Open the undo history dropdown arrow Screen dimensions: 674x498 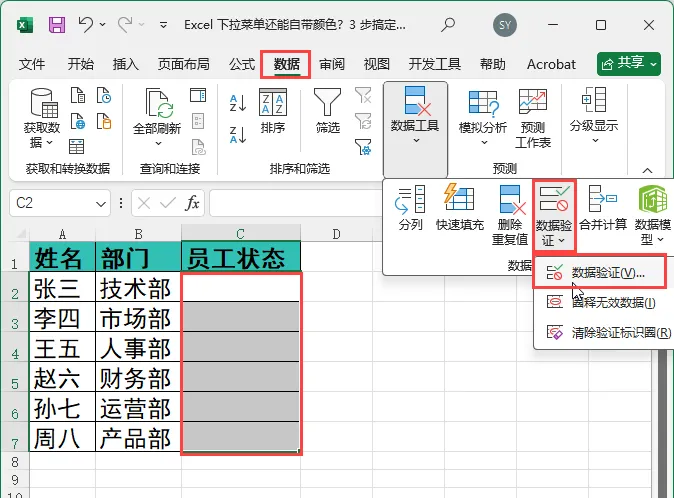coord(102,24)
